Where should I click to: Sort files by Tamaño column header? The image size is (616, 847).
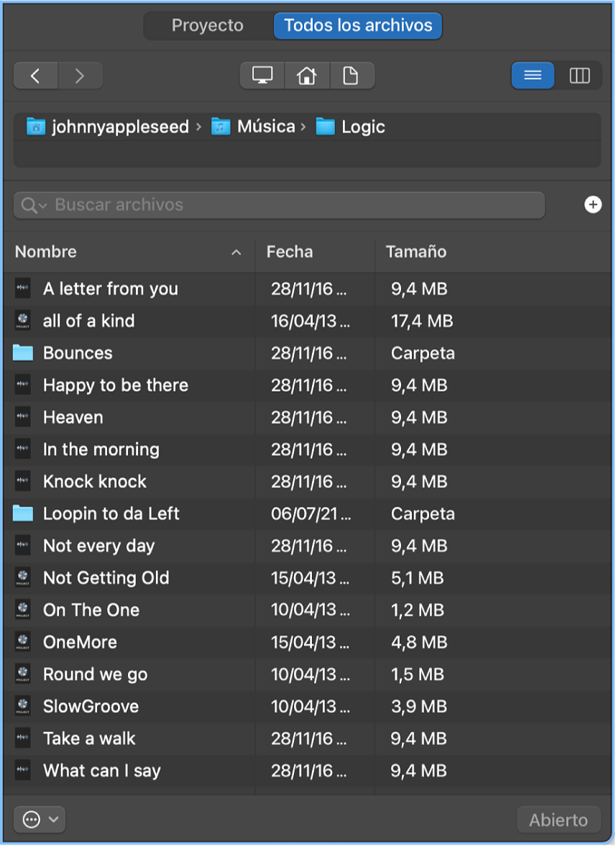click(x=416, y=252)
